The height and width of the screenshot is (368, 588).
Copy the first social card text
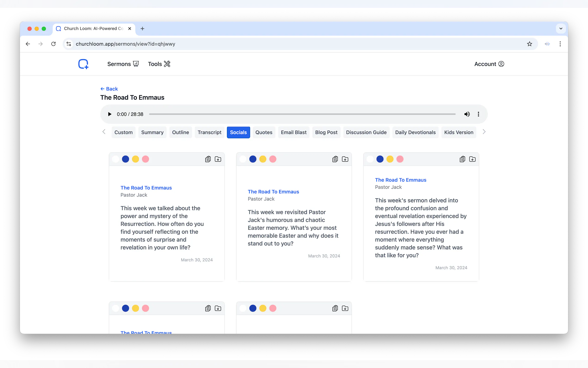click(208, 159)
